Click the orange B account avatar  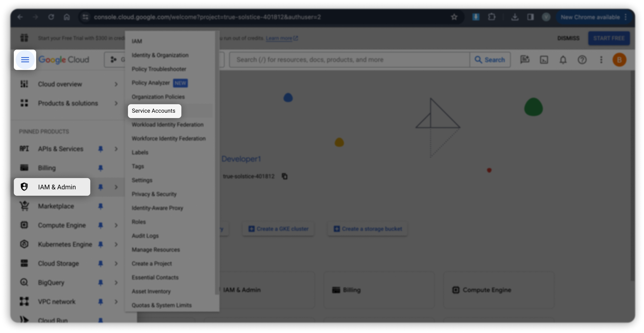(619, 60)
